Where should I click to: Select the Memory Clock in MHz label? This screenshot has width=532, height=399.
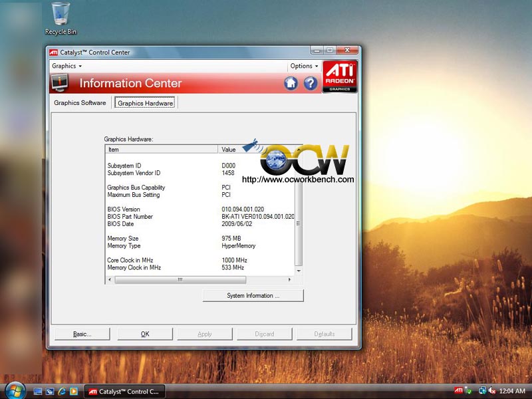tap(134, 268)
